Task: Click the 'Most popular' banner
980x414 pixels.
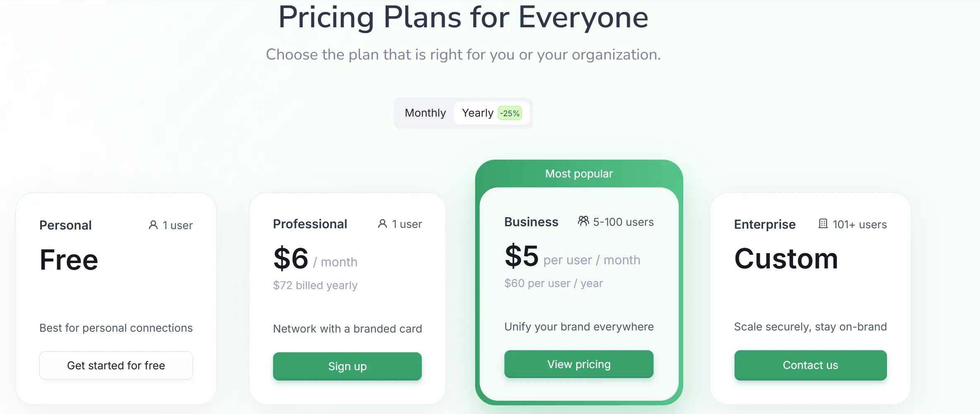Action: (579, 173)
